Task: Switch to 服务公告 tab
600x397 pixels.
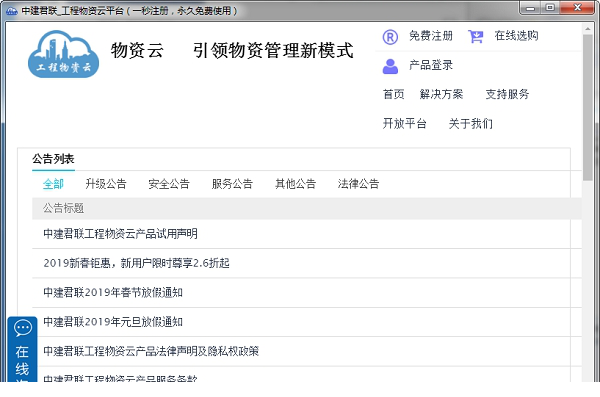Action: point(232,184)
